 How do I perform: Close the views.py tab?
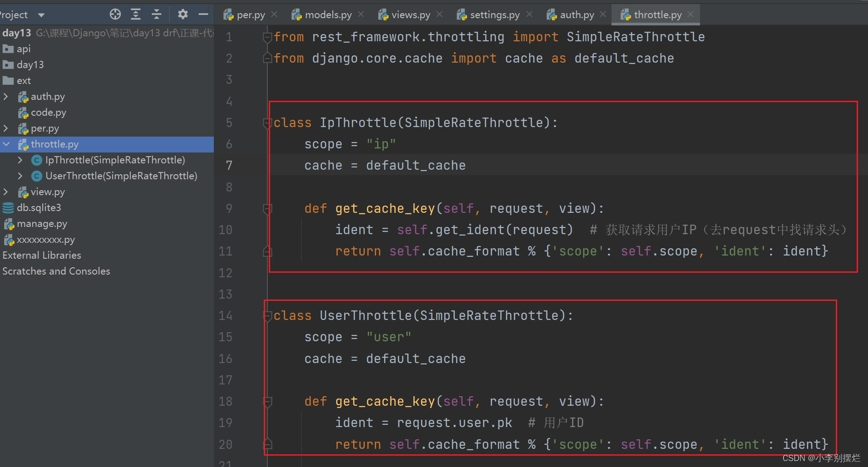coord(439,15)
